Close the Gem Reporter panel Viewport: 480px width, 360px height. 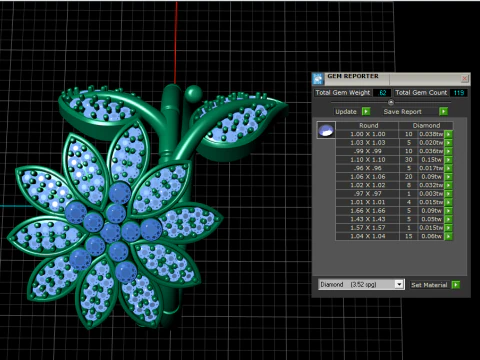(465, 79)
